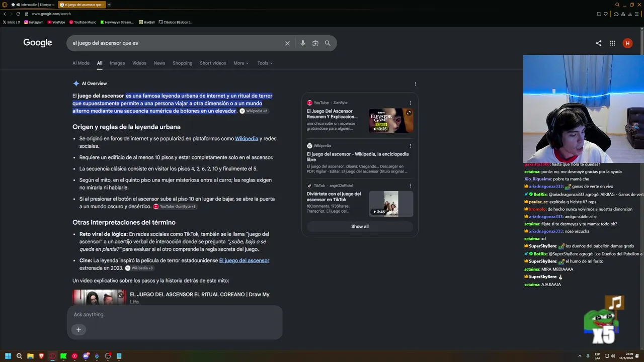This screenshot has height=362, width=644.
Task: Select the Shopping results tab
Action: [x=183, y=63]
